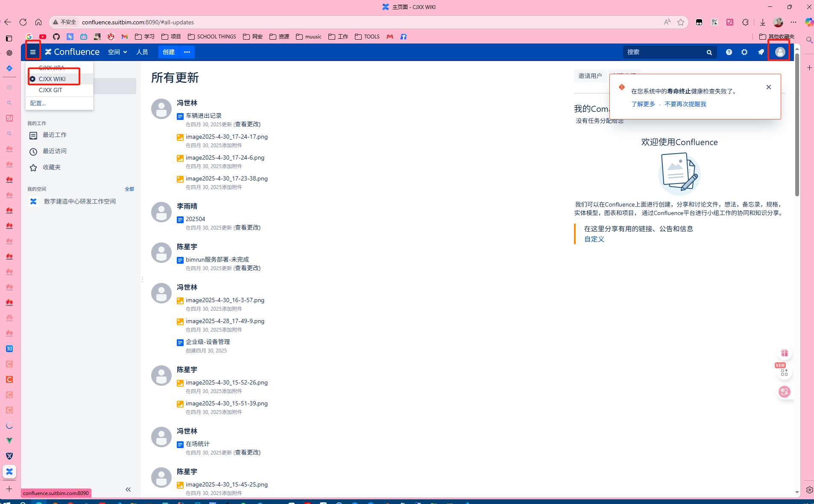Click the search magnifier icon
Viewport: 814px width, 504px height.
[709, 52]
